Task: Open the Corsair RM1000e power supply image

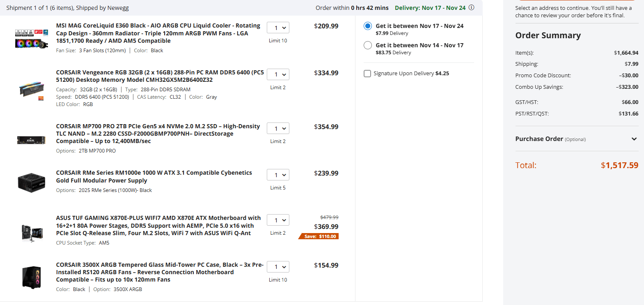Action: (32, 183)
